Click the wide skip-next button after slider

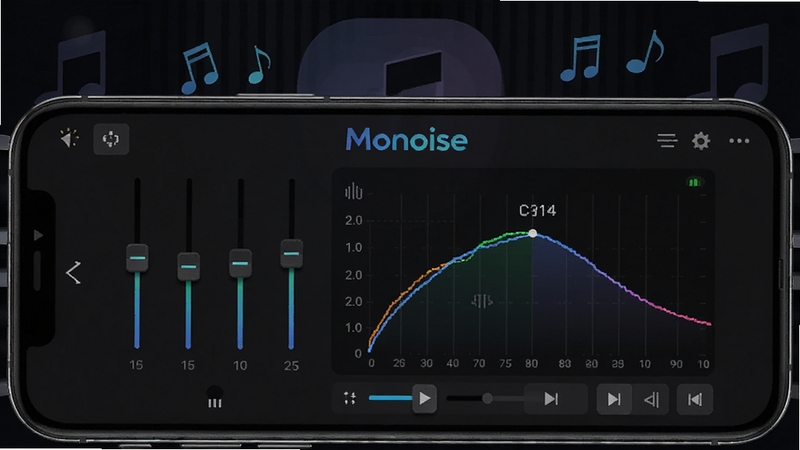555,398
